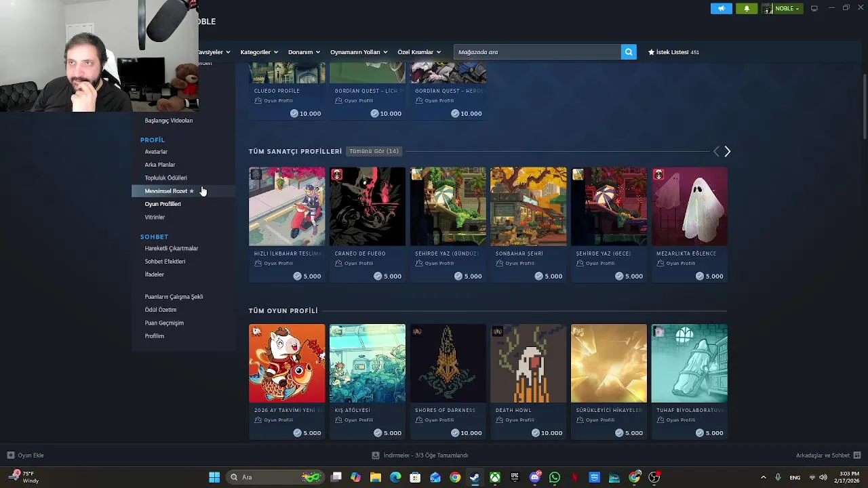Image resolution: width=868 pixels, height=488 pixels.
Task: Expand the Donanım store menu
Action: point(304,52)
